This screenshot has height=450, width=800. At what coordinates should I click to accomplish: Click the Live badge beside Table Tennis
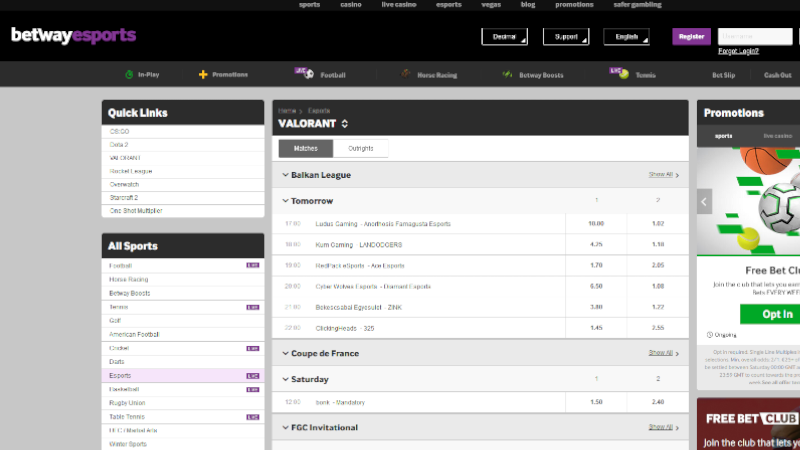pos(253,417)
